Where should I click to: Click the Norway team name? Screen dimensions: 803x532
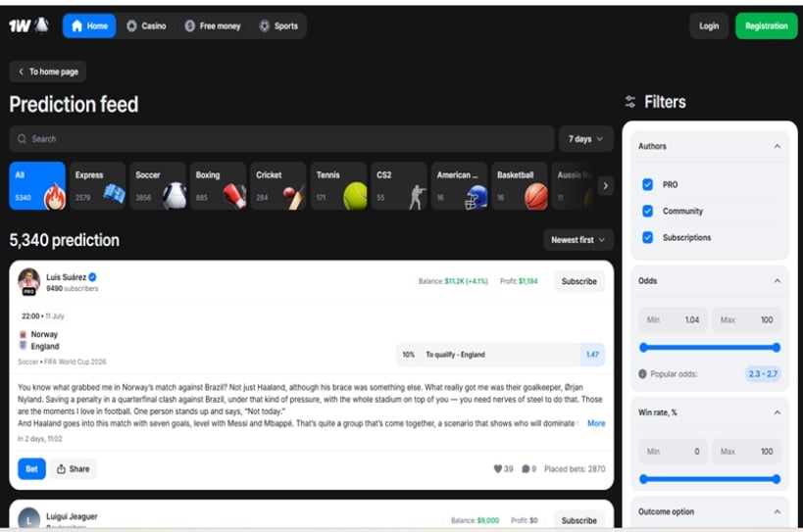coord(44,334)
